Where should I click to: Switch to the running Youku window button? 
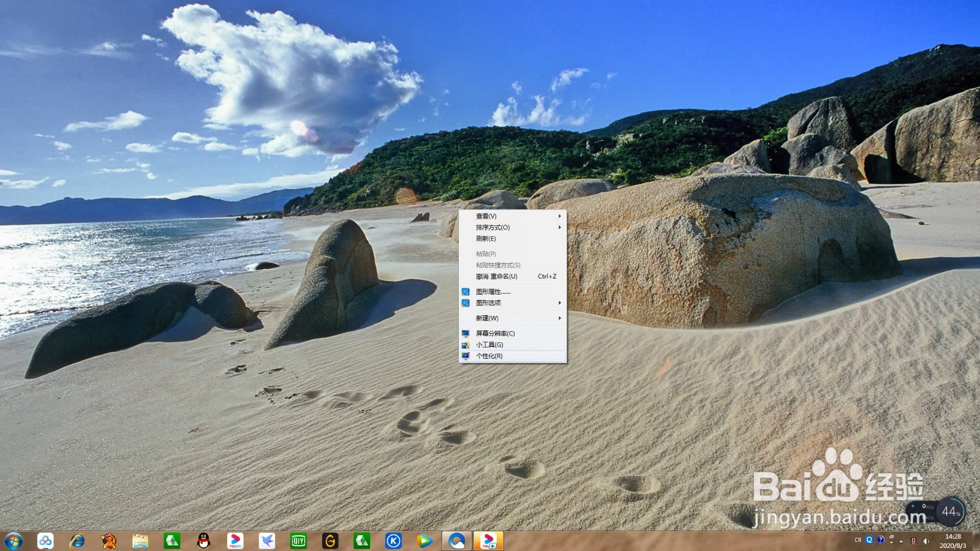[x=488, y=541]
